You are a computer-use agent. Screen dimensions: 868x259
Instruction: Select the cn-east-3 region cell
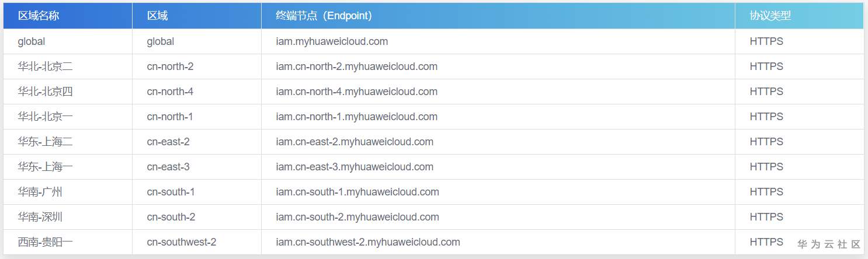click(168, 167)
